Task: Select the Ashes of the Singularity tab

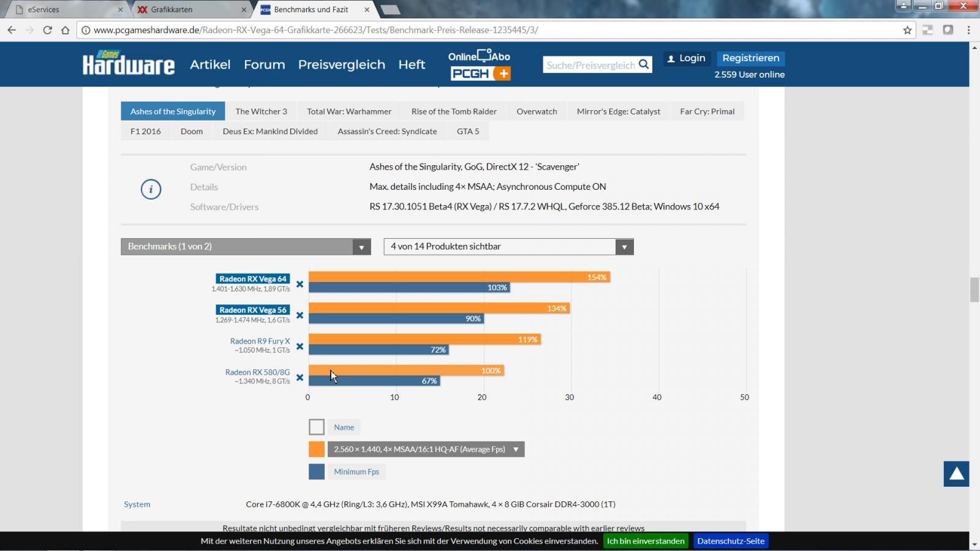Action: 173,111
